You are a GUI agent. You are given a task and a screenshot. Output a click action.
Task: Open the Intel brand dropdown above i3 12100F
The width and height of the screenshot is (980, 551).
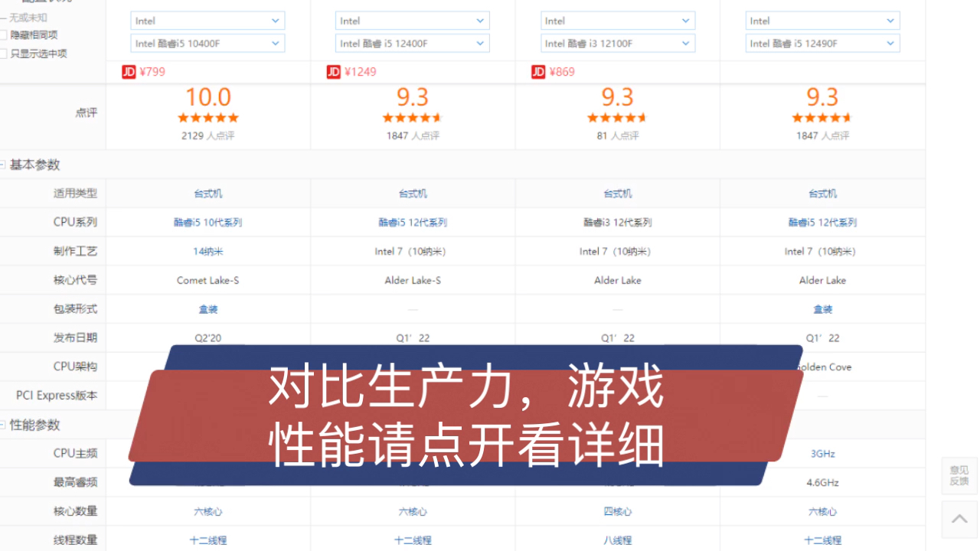click(617, 21)
